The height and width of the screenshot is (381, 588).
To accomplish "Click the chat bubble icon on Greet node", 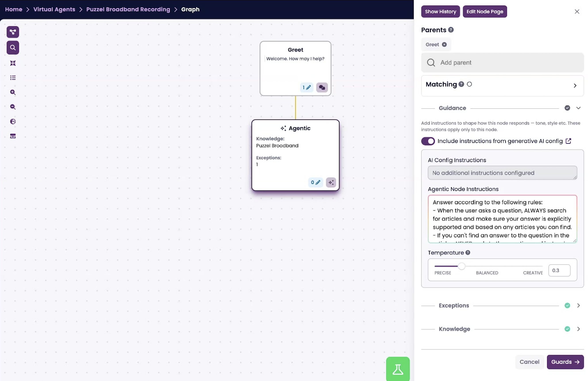I will (x=322, y=87).
